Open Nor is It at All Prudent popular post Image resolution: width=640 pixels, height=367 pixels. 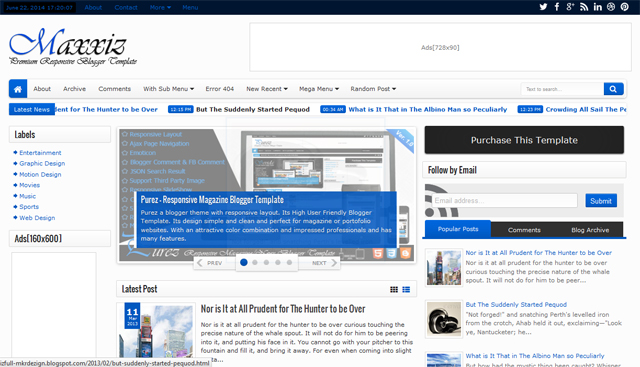pos(538,253)
